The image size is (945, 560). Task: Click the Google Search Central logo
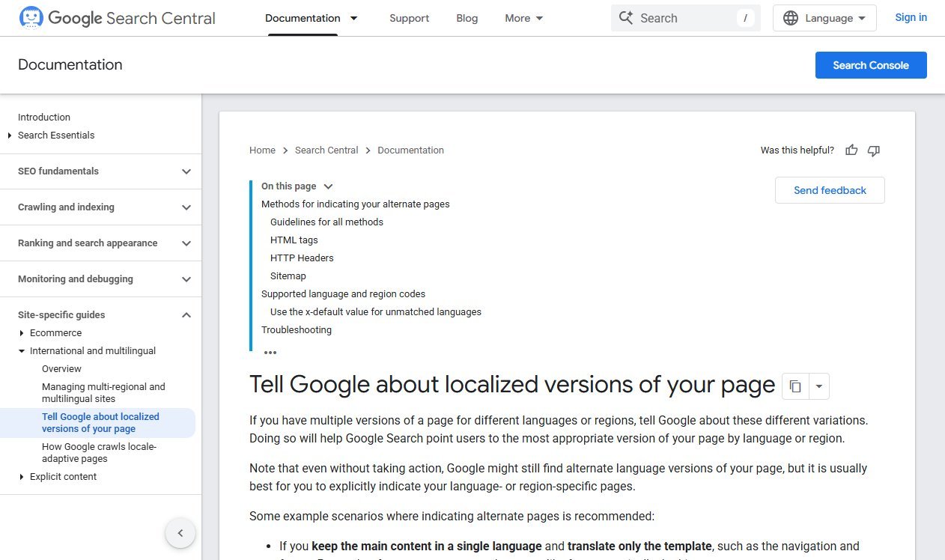pos(117,18)
